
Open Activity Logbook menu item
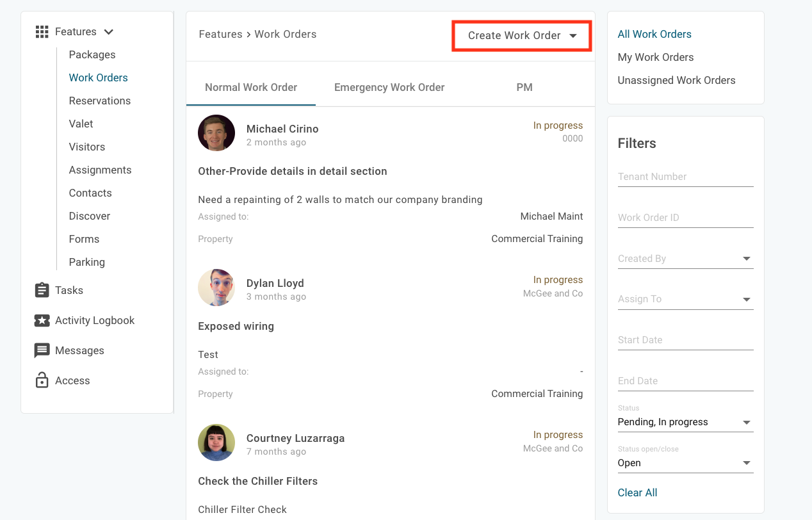[x=95, y=320]
